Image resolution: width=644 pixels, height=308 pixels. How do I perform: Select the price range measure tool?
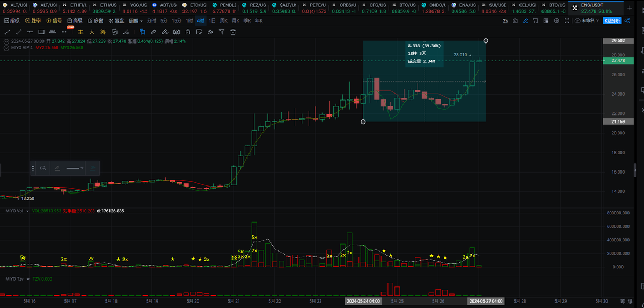pos(53,32)
